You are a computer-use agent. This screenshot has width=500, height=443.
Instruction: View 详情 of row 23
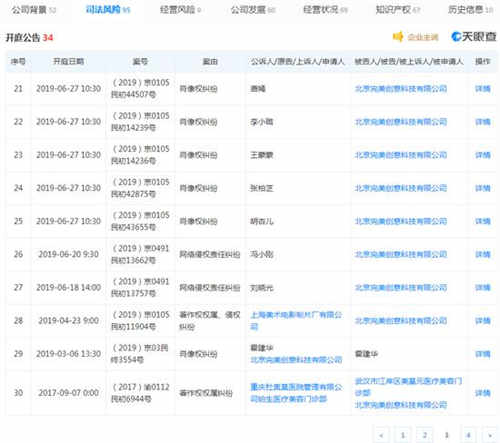(483, 155)
